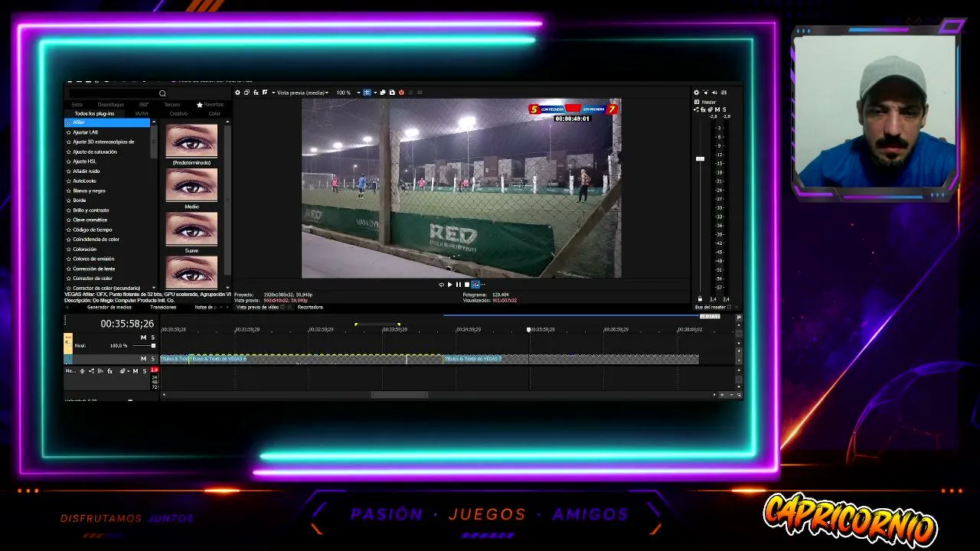Click the highlighted blue transport icon under preview
The height and width of the screenshot is (551, 980).
475,285
